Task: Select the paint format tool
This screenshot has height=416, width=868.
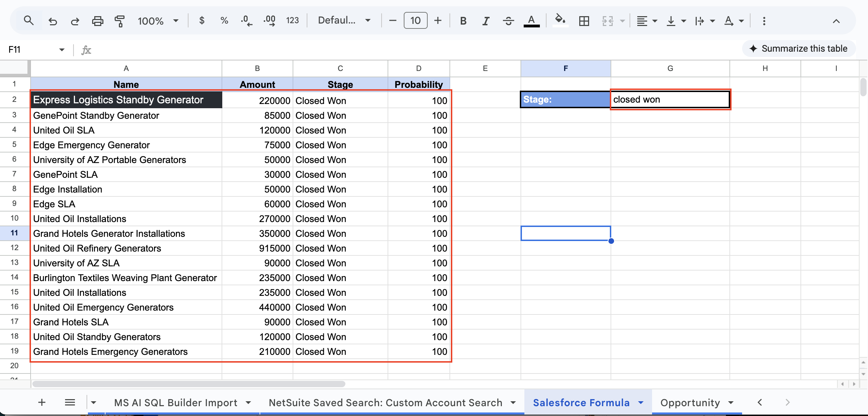Action: pos(119,21)
